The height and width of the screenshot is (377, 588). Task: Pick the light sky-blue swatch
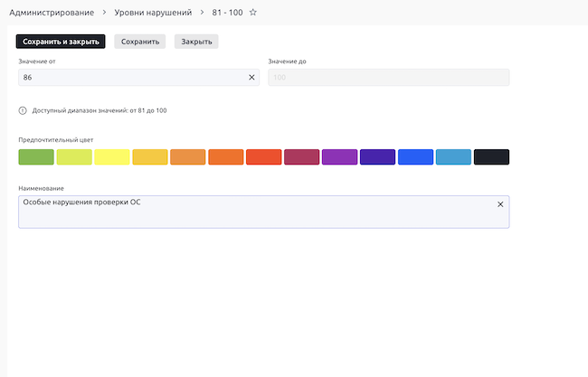[x=453, y=157]
